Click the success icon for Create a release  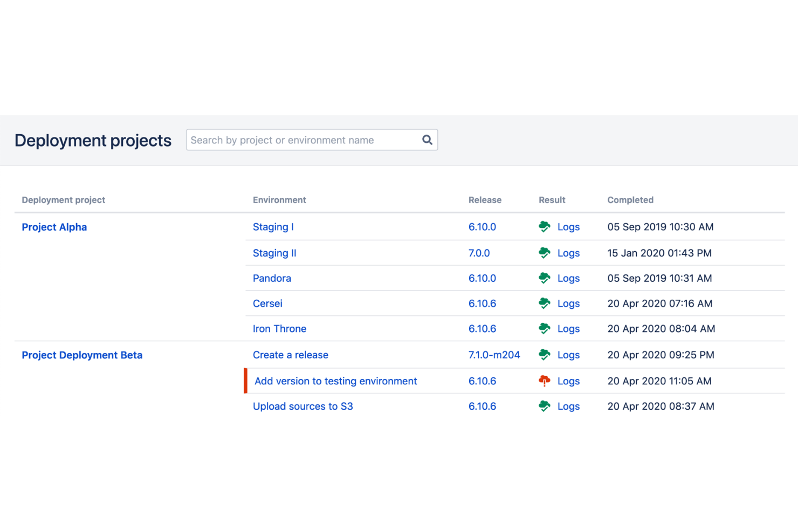(x=545, y=355)
